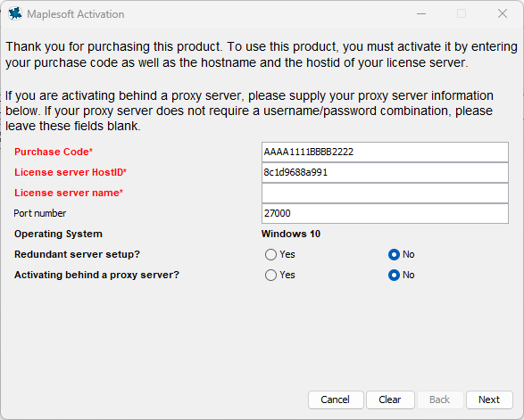524x420 pixels.
Task: Click the Cancel button
Action: point(336,399)
